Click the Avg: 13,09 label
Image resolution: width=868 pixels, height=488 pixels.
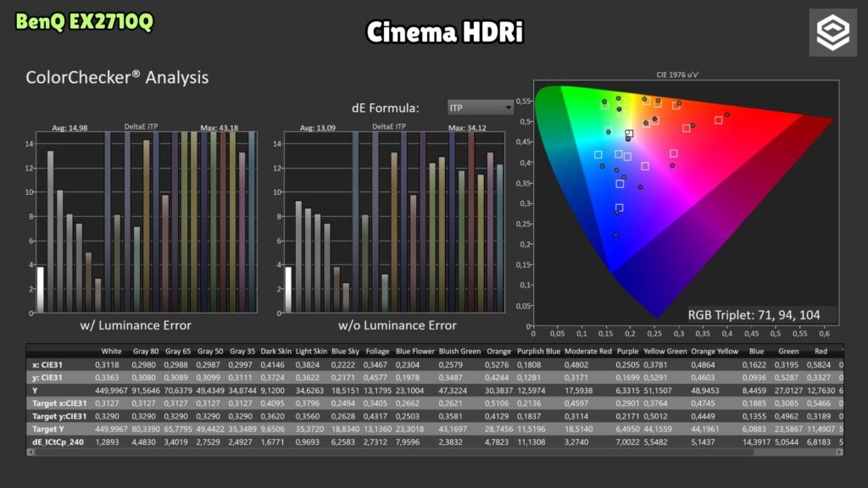318,128
